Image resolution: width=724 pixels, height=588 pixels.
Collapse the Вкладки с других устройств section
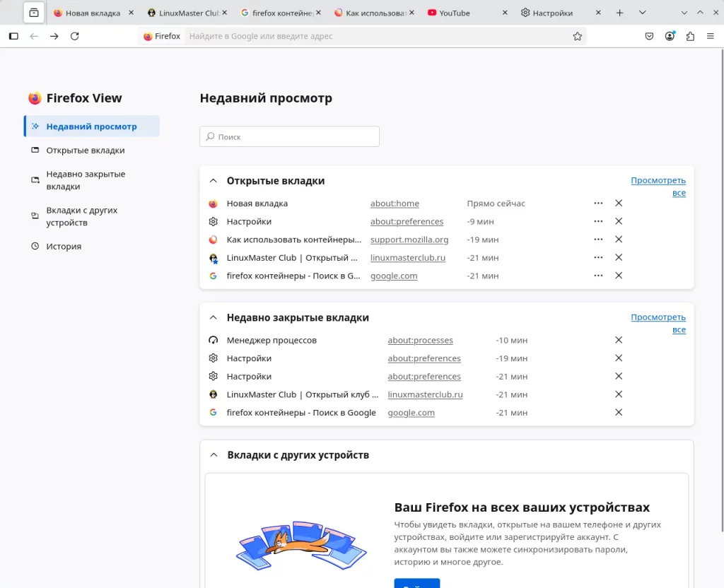[x=214, y=455]
